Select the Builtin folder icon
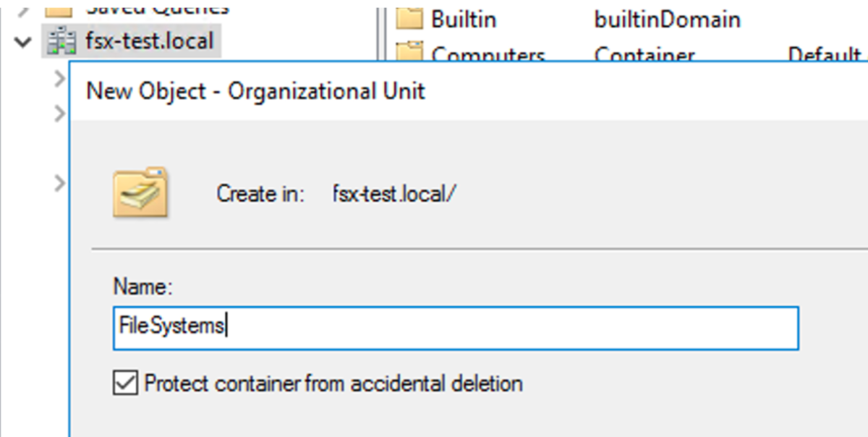Viewport: 868px width, 437px height. click(409, 18)
